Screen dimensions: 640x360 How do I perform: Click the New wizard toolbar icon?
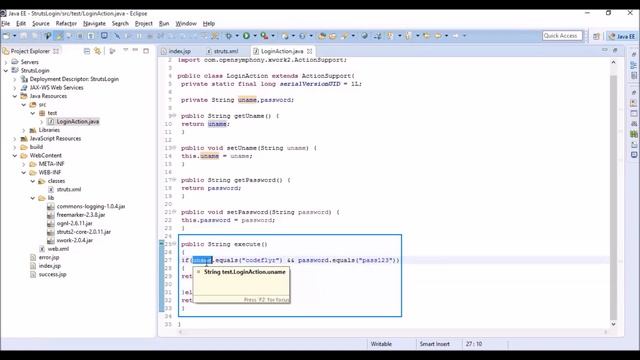[6, 36]
